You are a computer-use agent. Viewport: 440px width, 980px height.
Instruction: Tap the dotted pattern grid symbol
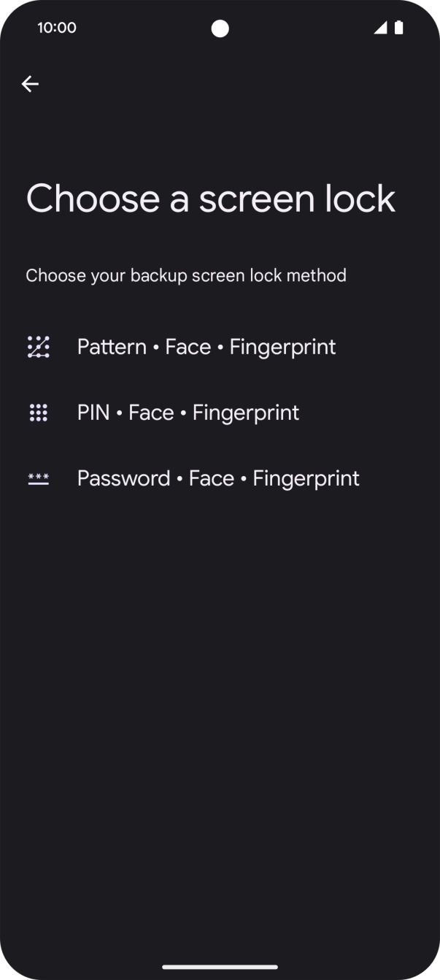coord(38,346)
